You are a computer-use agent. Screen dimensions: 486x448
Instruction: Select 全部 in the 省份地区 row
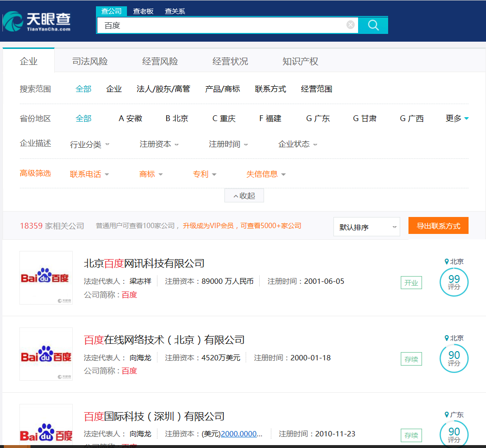coord(83,118)
